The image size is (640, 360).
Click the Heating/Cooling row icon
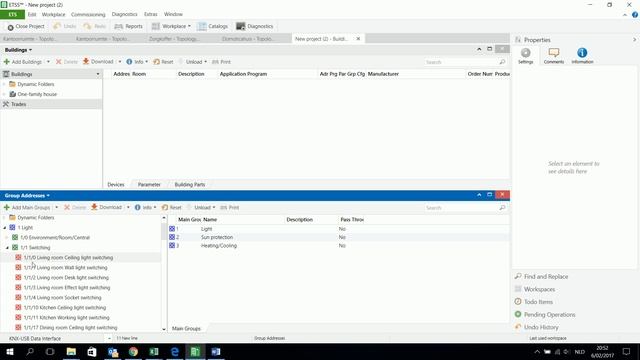(x=172, y=246)
